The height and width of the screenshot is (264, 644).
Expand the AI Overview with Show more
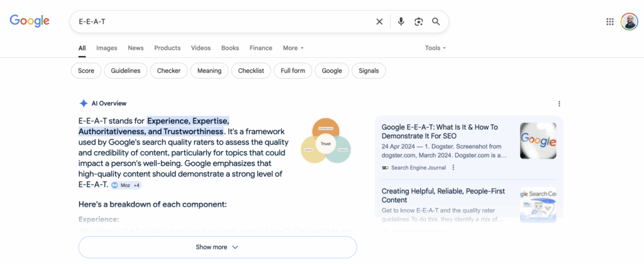point(218,247)
